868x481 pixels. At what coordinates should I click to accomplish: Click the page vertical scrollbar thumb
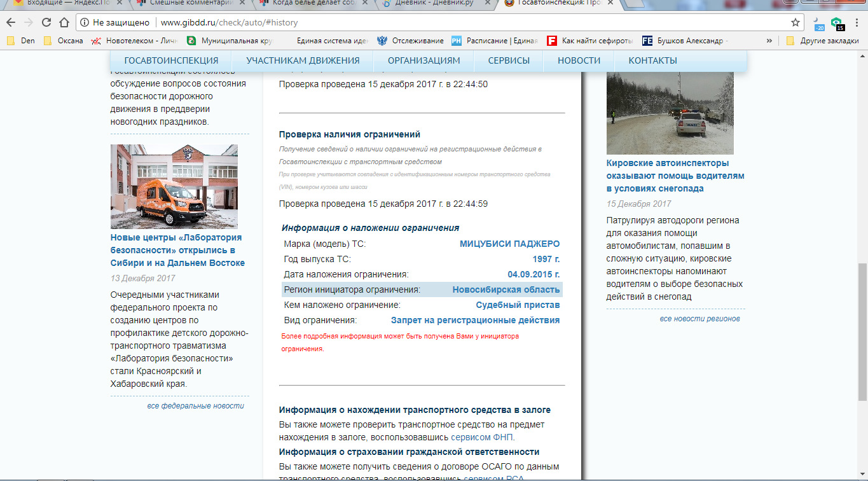click(x=862, y=331)
